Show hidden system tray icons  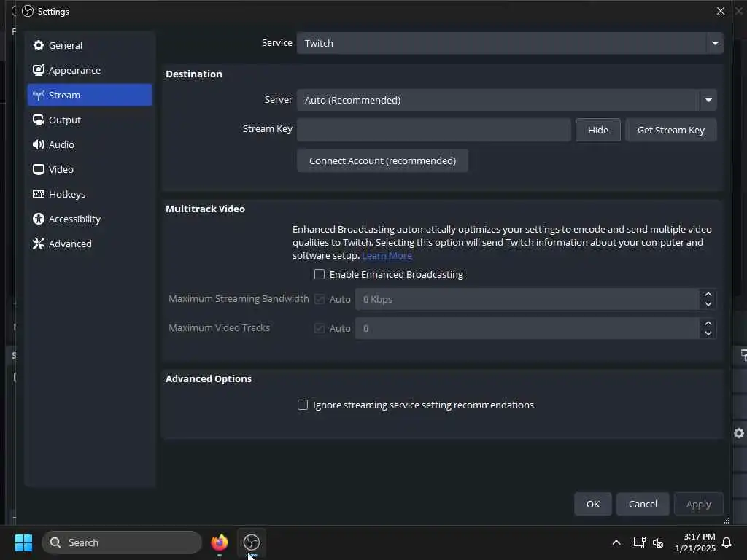(x=616, y=542)
